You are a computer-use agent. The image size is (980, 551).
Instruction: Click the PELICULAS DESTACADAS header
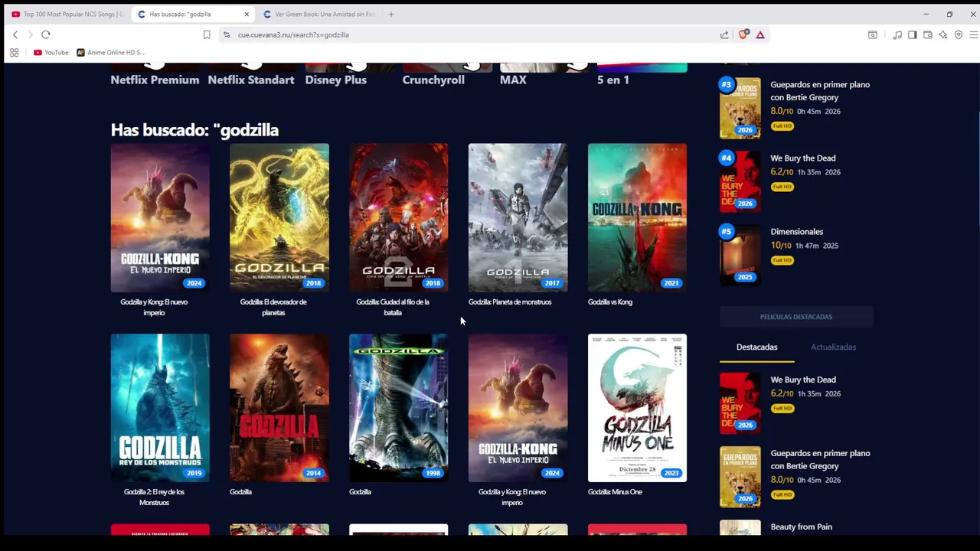(x=796, y=317)
